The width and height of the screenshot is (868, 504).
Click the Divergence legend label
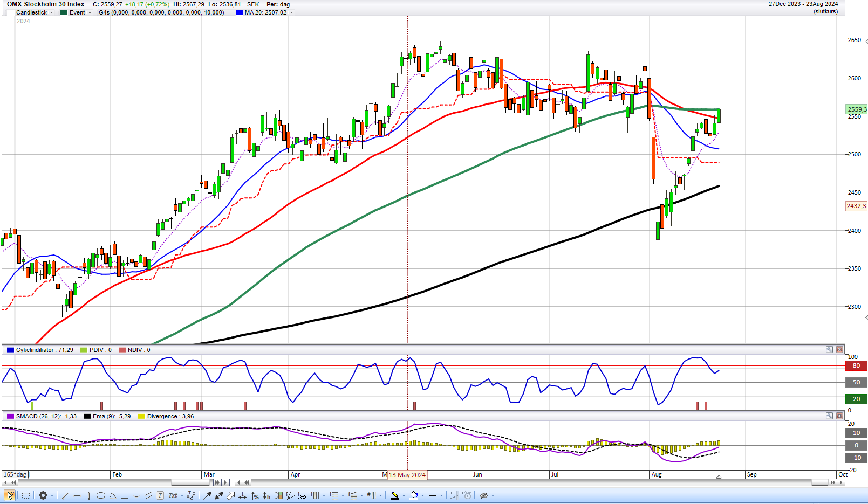pos(170,416)
